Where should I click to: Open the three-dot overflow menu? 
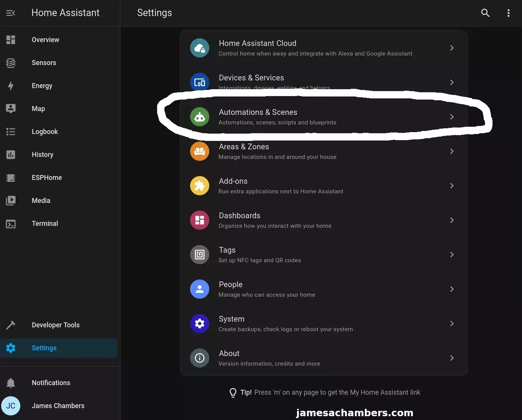(x=508, y=13)
